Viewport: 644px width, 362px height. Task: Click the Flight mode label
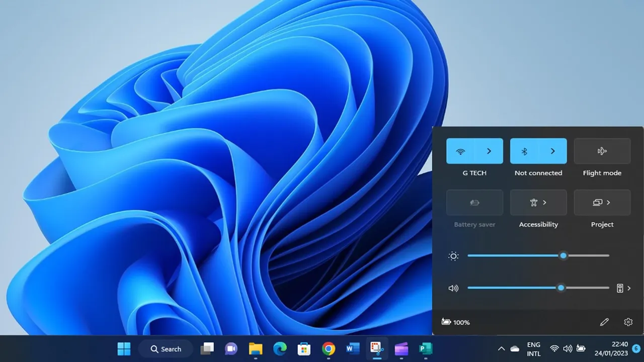602,173
